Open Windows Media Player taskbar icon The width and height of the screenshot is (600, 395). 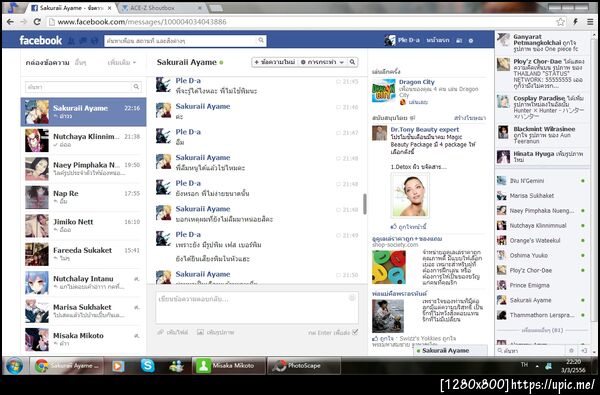[118, 366]
